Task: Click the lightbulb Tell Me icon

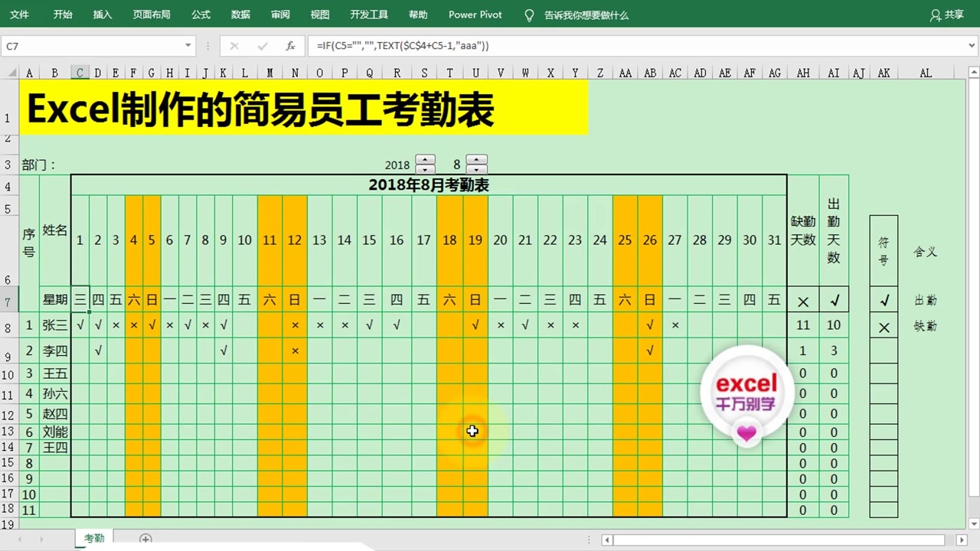Action: (529, 15)
